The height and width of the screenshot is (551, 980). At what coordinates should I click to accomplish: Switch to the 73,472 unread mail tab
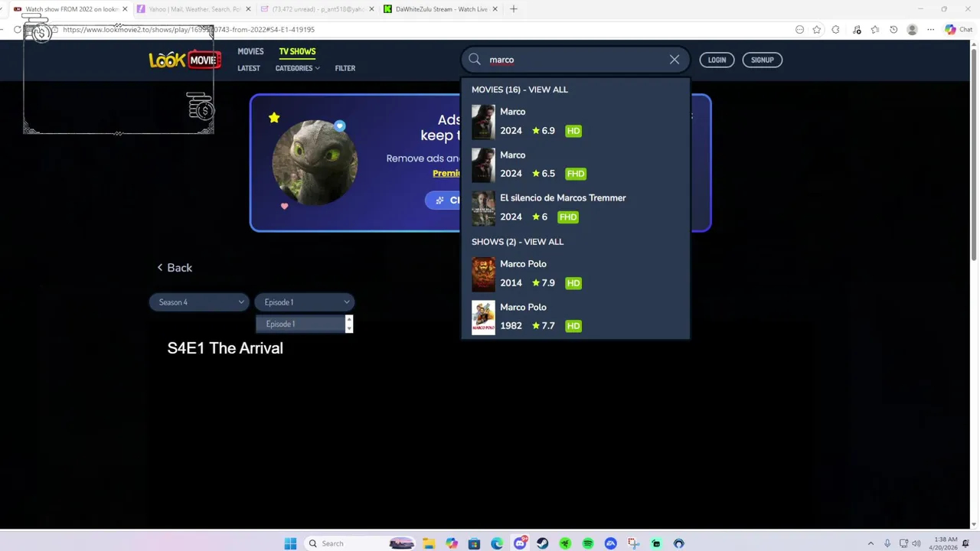(317, 9)
